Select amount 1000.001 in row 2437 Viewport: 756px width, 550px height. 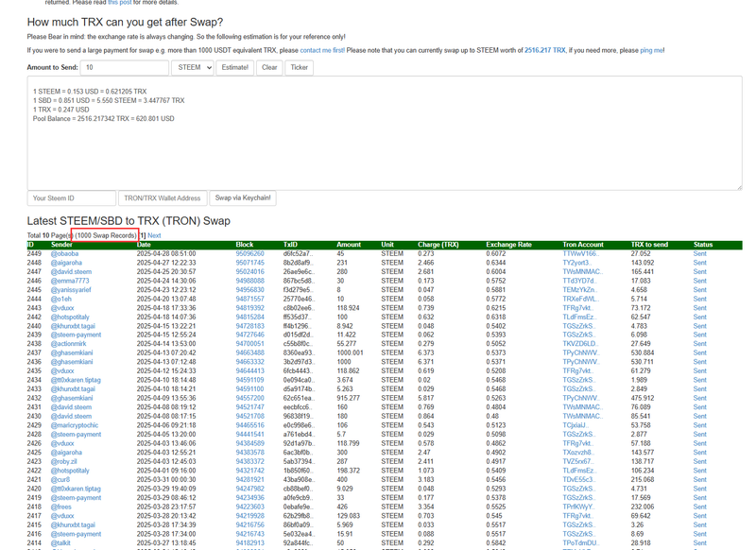pos(350,352)
